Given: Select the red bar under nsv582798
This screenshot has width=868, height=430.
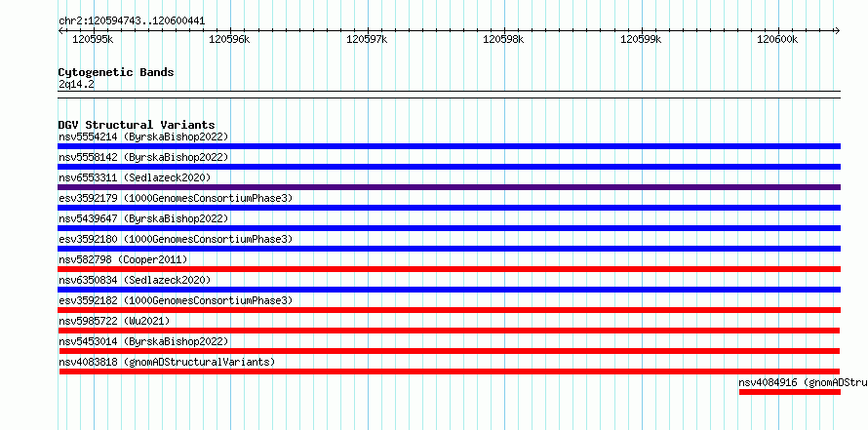Looking at the screenshot, I should coord(449,269).
